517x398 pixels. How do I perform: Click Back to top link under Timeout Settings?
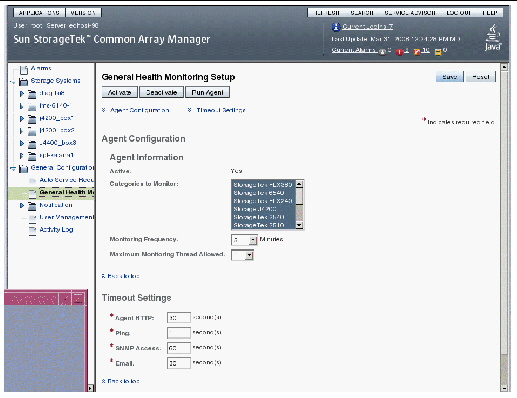pyautogui.click(x=123, y=381)
